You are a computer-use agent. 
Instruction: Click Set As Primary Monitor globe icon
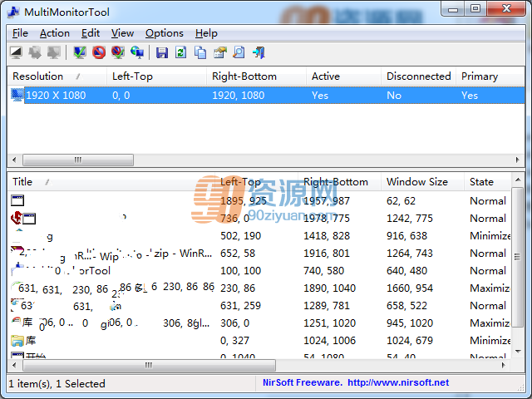(137, 52)
